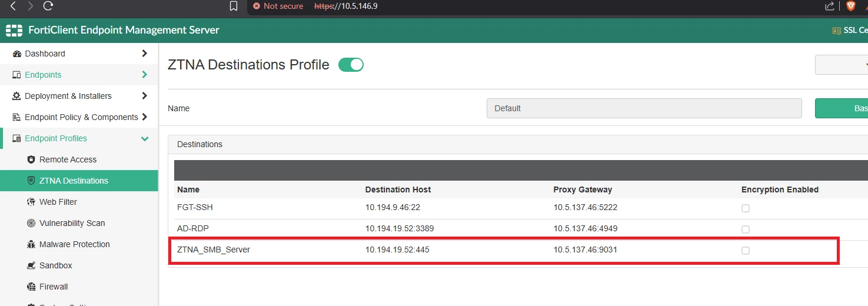The image size is (868, 306).
Task: Click the Fortinet logo in header
Action: pos(14,30)
